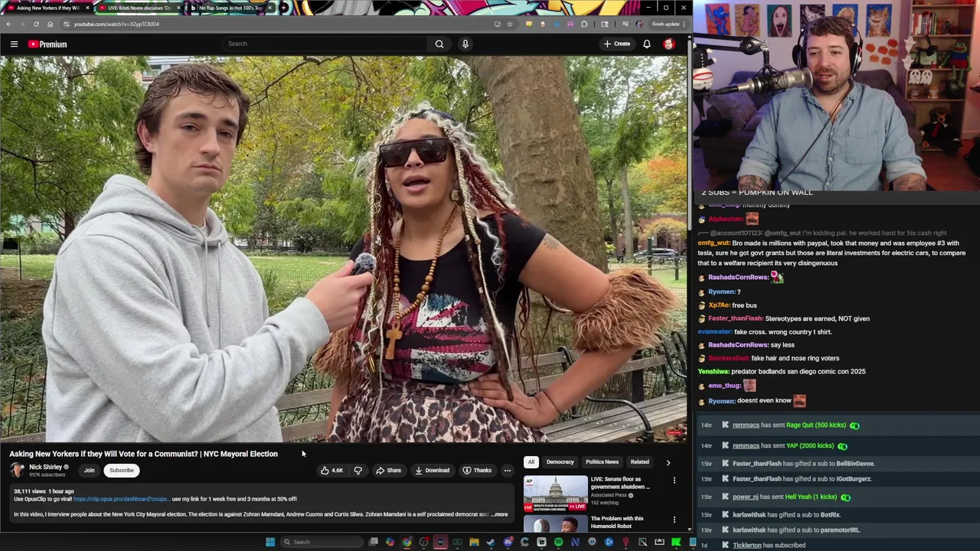Open Spotify from the taskbar
Image resolution: width=980 pixels, height=551 pixels.
point(558,542)
